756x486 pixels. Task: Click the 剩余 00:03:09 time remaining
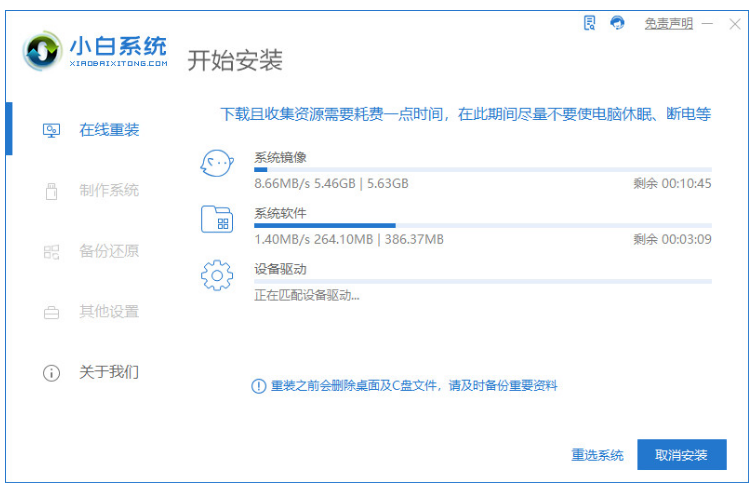point(672,240)
